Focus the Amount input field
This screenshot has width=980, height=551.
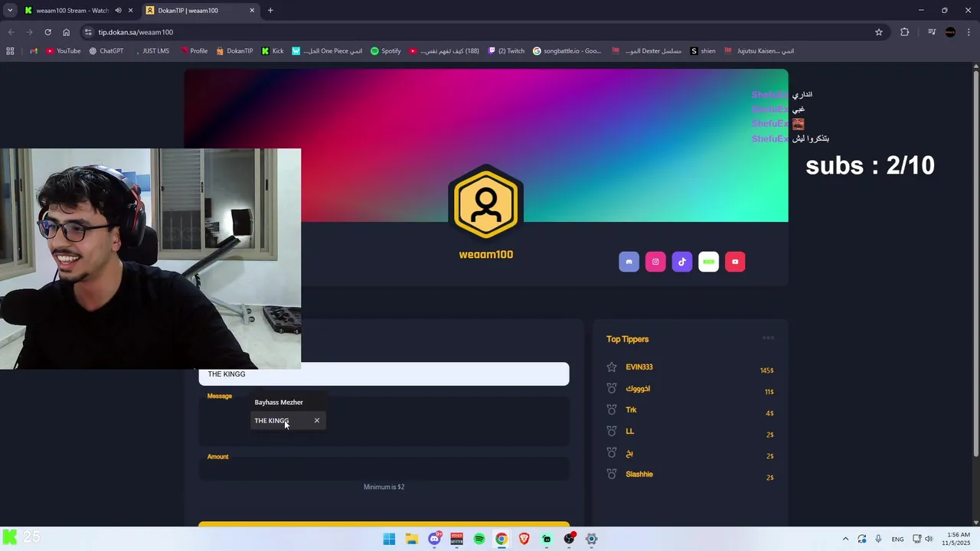pyautogui.click(x=384, y=469)
